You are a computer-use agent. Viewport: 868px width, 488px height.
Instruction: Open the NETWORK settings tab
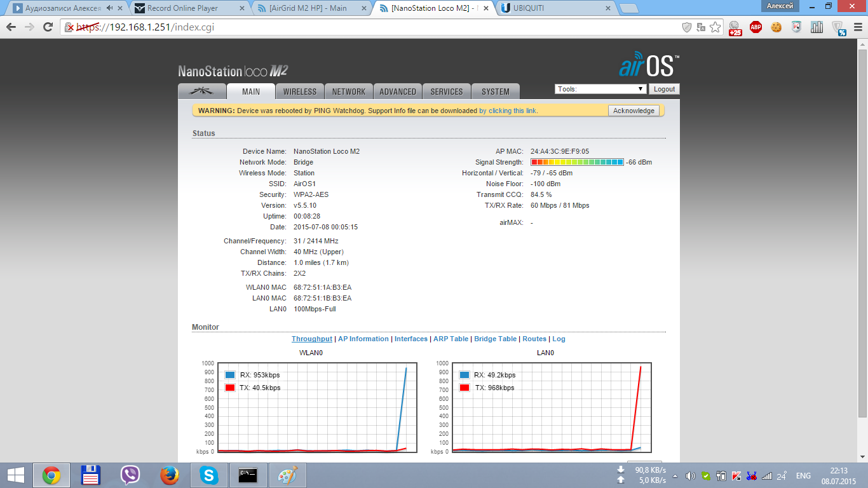(349, 91)
